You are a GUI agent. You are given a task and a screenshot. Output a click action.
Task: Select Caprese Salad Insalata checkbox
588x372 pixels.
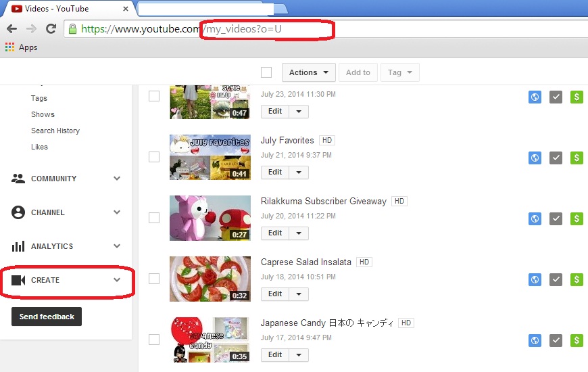tap(154, 279)
